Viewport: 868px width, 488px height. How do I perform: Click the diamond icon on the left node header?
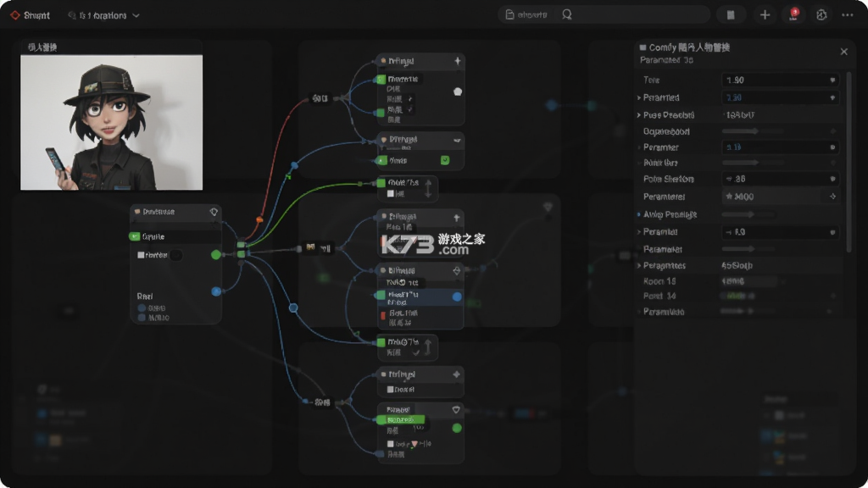214,212
